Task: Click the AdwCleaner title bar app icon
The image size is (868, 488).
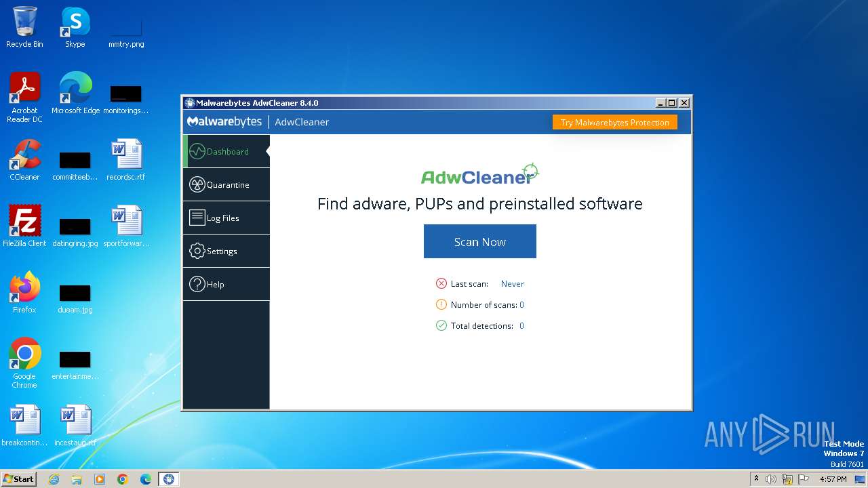Action: [x=190, y=103]
